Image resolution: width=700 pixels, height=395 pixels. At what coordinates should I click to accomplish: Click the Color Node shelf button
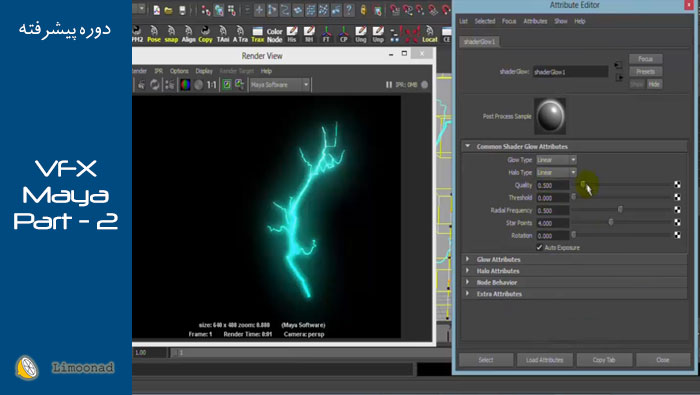coord(275,35)
